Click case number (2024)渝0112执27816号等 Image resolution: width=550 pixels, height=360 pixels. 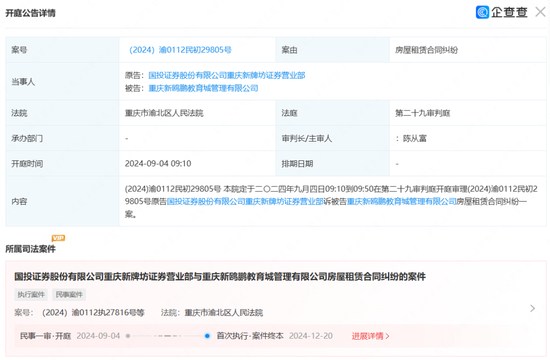[93, 312]
